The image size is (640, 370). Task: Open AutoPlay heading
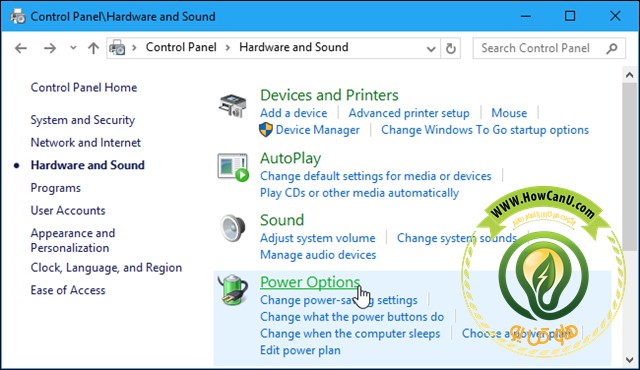pyautogui.click(x=290, y=158)
